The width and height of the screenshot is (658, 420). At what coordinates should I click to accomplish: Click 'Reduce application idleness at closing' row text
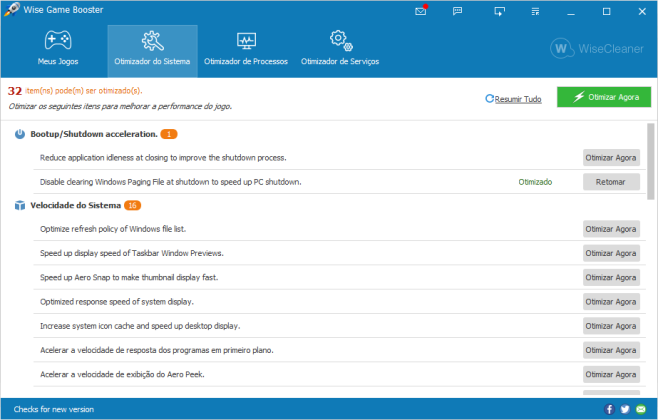click(163, 158)
